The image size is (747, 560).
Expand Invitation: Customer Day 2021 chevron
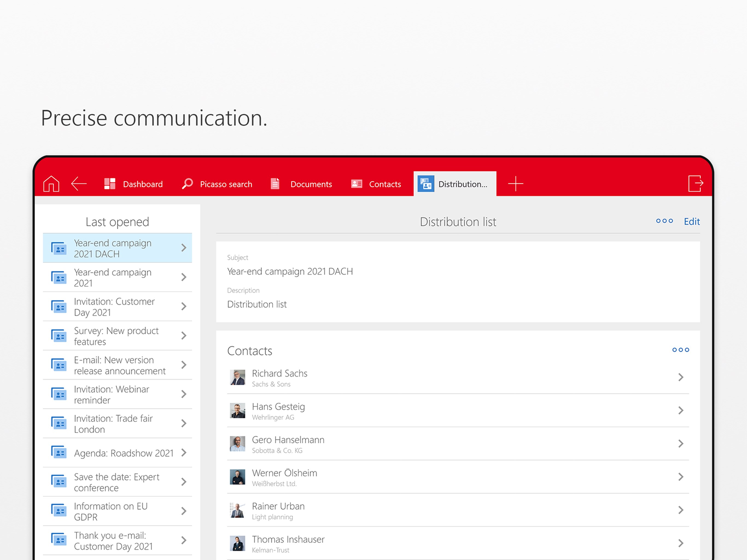[x=184, y=307]
